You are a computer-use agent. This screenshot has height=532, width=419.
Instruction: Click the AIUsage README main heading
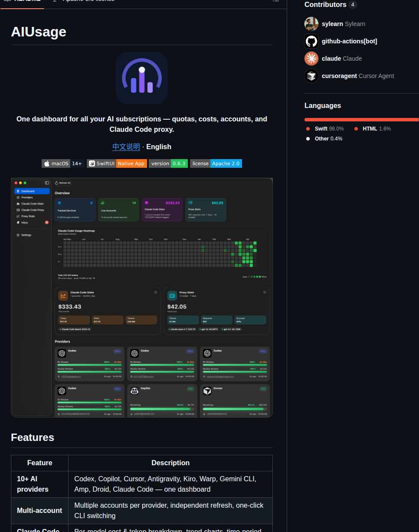(x=39, y=32)
